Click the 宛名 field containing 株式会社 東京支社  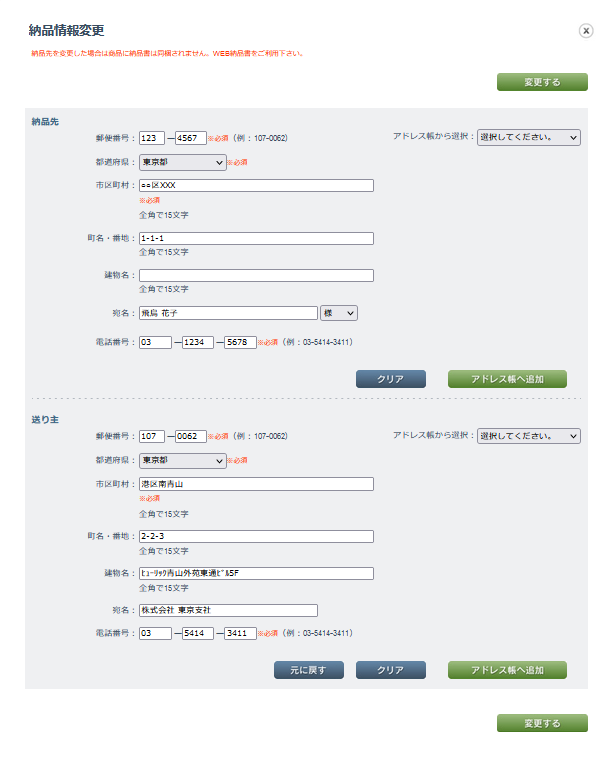click(x=228, y=610)
